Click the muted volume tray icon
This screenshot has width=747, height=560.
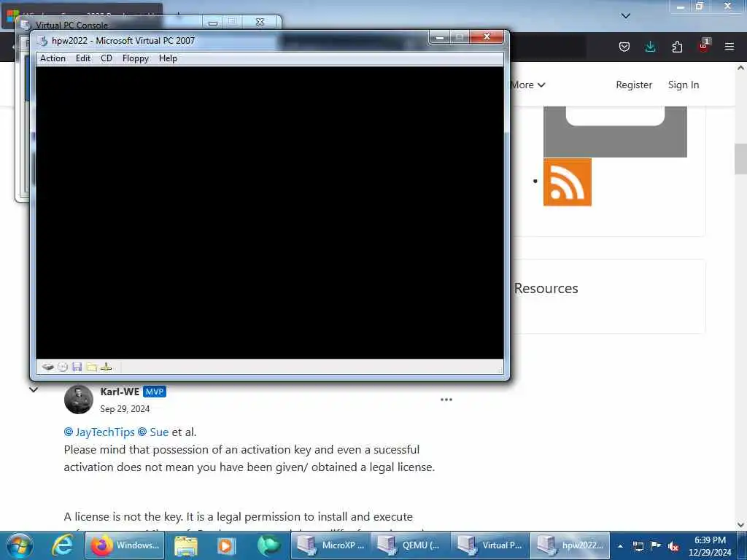(x=673, y=546)
